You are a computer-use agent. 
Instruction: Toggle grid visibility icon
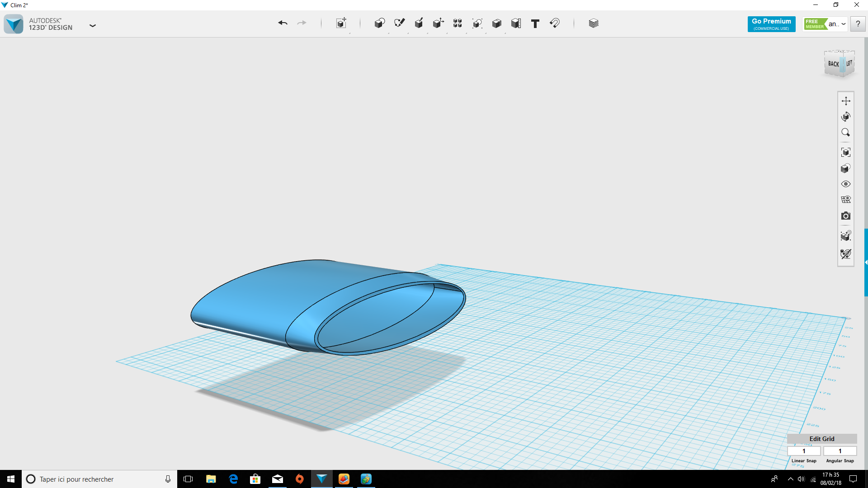pos(846,199)
